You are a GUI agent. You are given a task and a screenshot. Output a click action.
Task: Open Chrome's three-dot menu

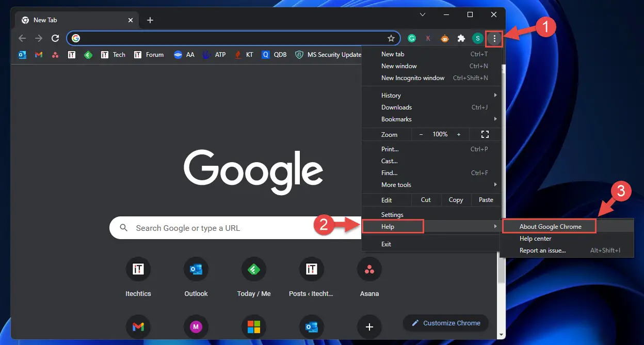click(494, 38)
